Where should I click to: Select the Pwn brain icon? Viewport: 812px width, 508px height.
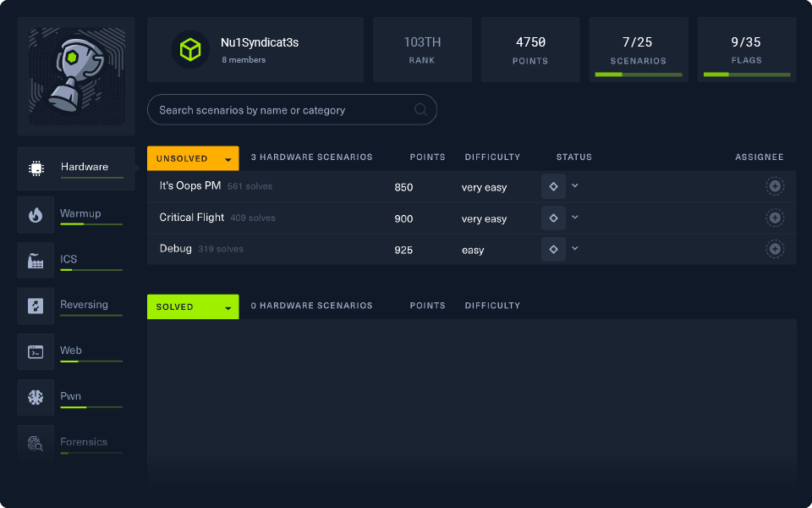[x=36, y=398]
